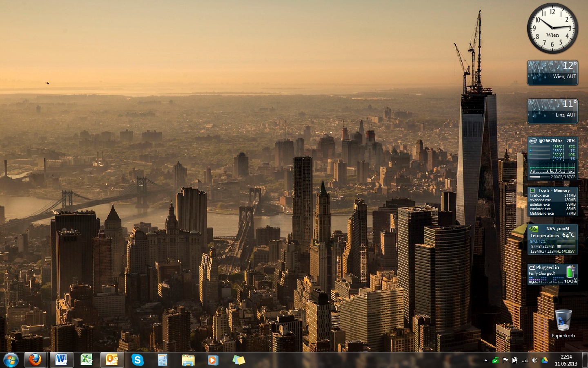
Task: Open Excel from the taskbar
Action: coord(86,360)
